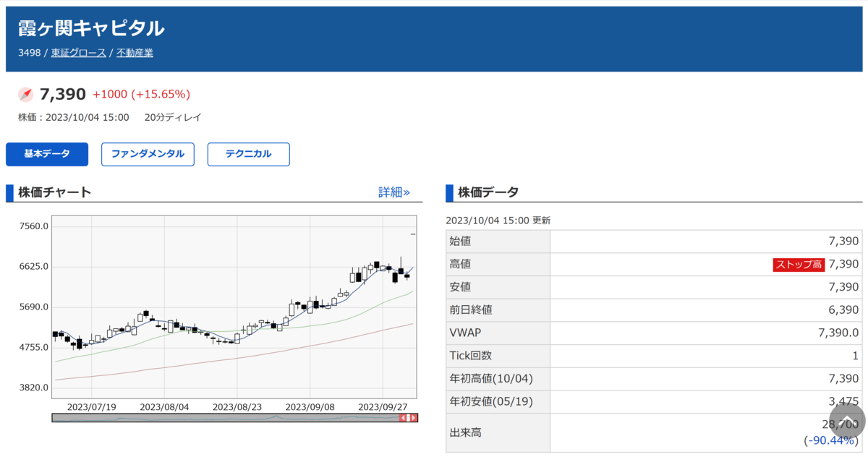Viewport: 868px width, 457px height.
Task: Open the 東証グロース market link
Action: pyautogui.click(x=79, y=53)
